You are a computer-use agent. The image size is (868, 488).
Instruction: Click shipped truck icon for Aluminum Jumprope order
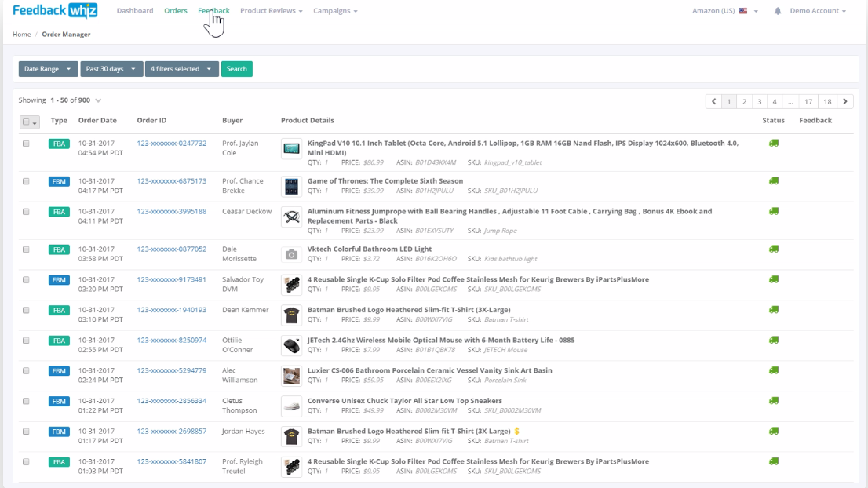774,211
